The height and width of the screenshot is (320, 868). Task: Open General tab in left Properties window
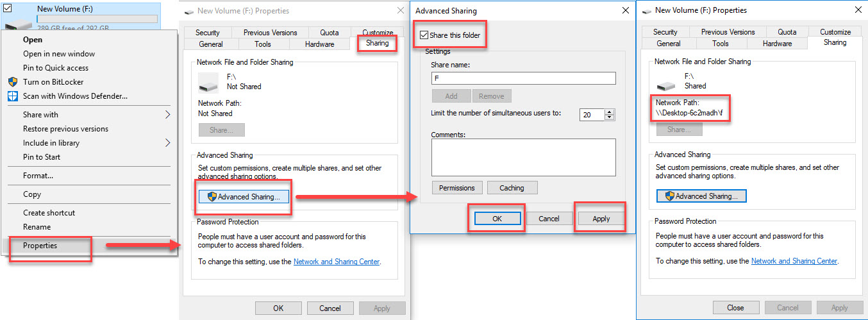click(211, 44)
